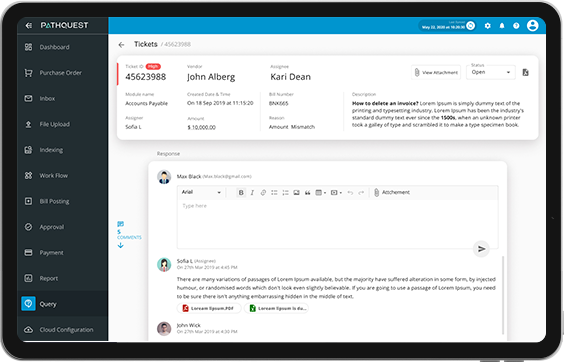Open File Upload in the sidebar
The height and width of the screenshot is (362, 564).
click(x=62, y=124)
